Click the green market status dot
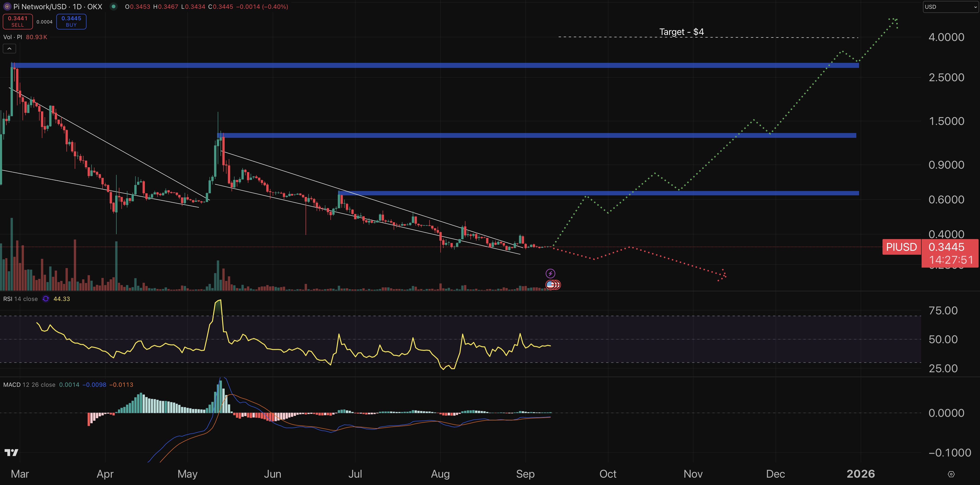980x485 pixels. pyautogui.click(x=113, y=6)
